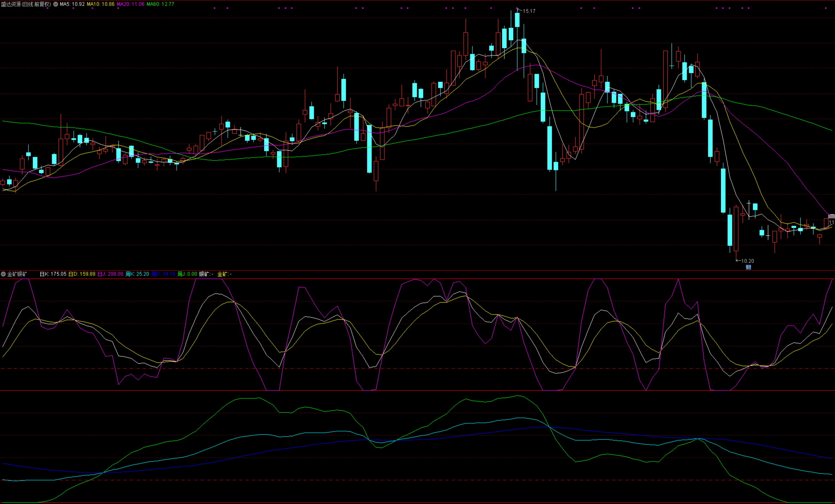835x504 pixels.
Task: Click the 10.20 low price annotation
Action: click(747, 261)
